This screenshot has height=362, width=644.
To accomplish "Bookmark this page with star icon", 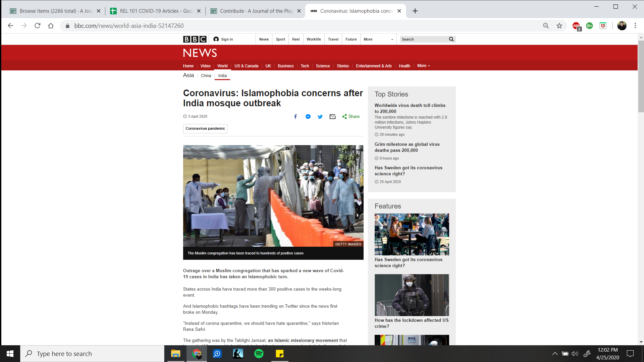I will pos(559,26).
